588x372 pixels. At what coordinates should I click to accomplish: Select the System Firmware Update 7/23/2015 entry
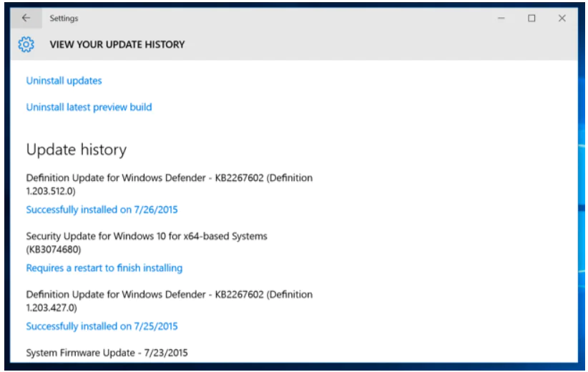(107, 353)
